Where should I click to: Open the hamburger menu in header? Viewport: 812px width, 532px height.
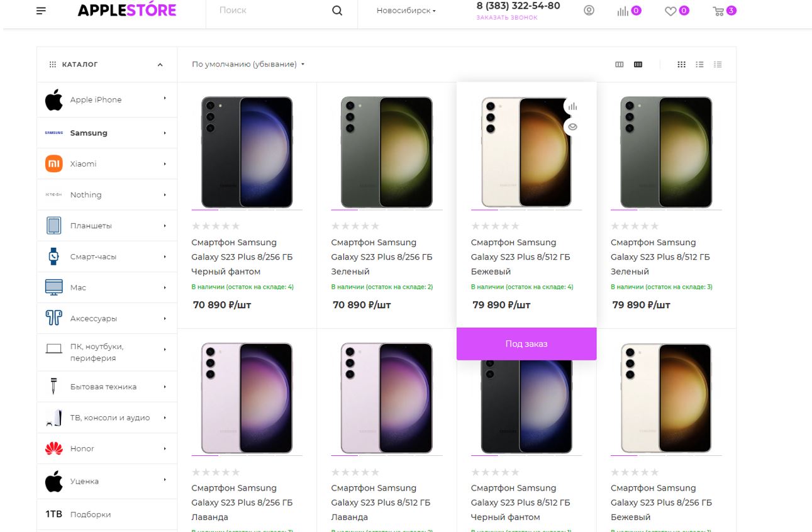[x=42, y=11]
